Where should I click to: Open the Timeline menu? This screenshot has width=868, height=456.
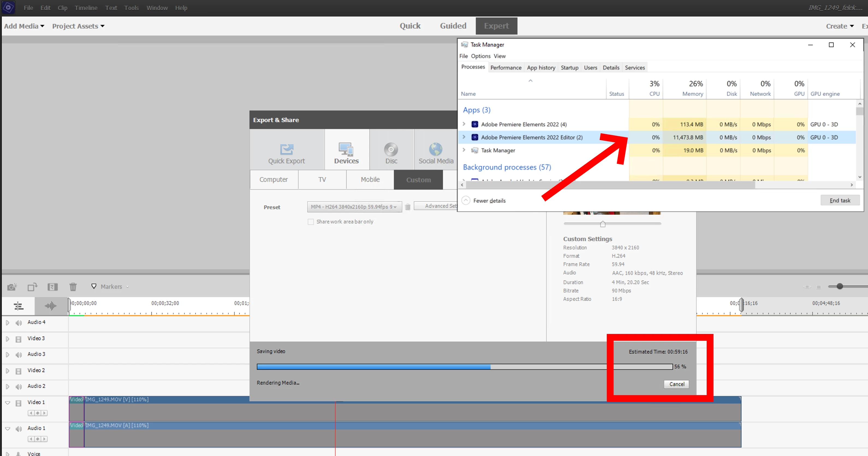(86, 8)
